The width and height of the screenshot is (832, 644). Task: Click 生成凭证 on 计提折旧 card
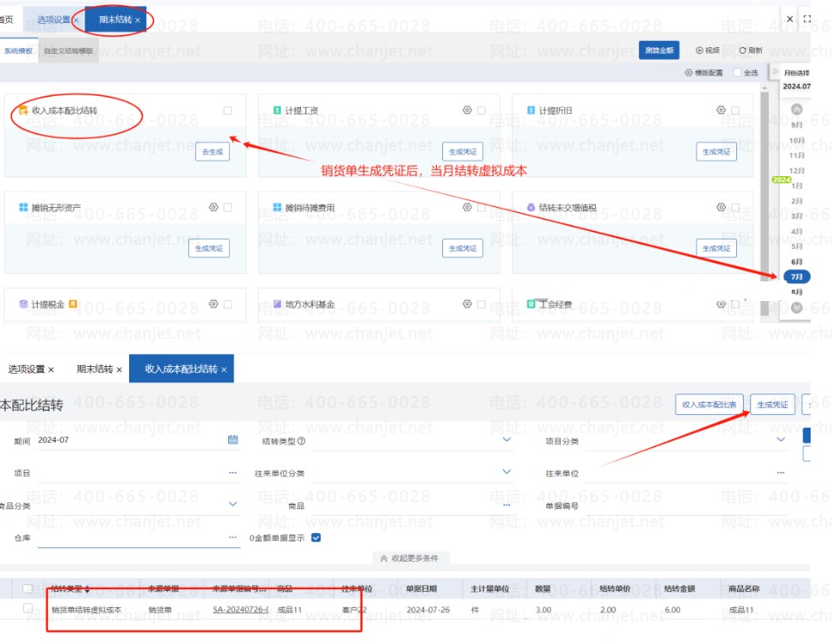click(x=717, y=152)
